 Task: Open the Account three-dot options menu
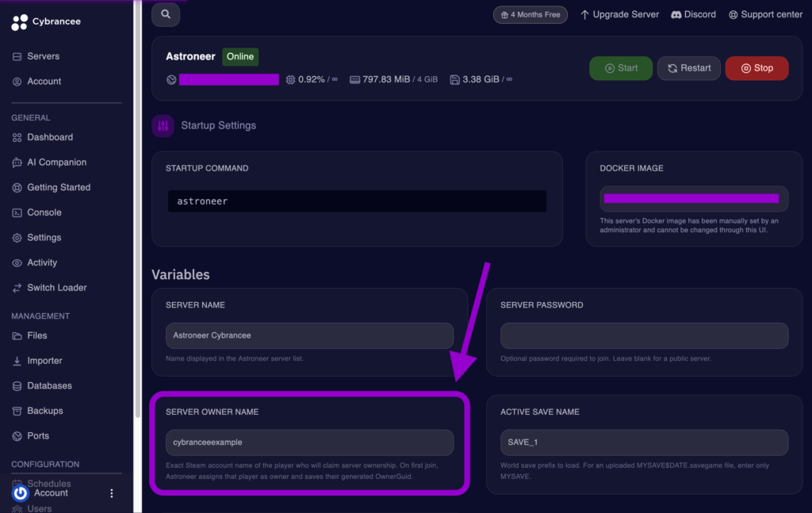(x=111, y=493)
